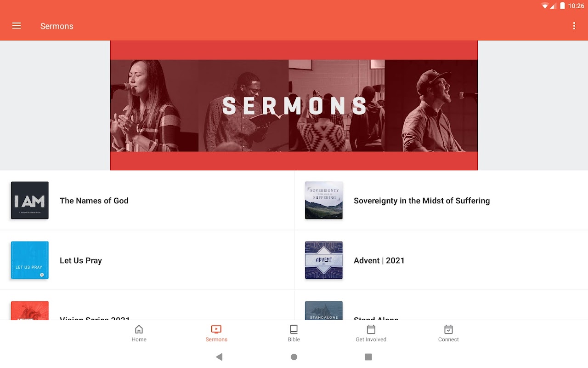
Task: Tap the Android home circle button
Action: [294, 357]
